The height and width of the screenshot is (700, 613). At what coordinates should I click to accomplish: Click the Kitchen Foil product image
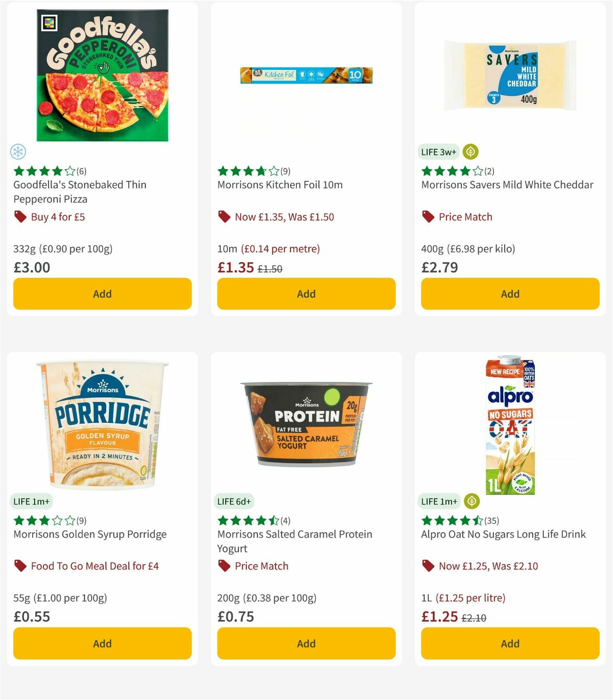(305, 75)
